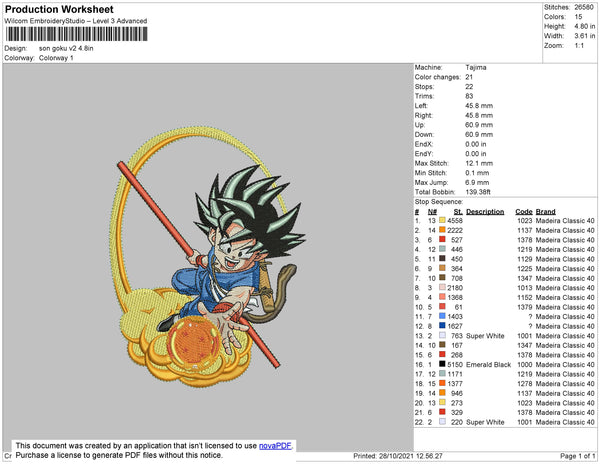Select the light blue swatch in stop row 11
Viewport: 600px width, 464px height.
[442, 316]
